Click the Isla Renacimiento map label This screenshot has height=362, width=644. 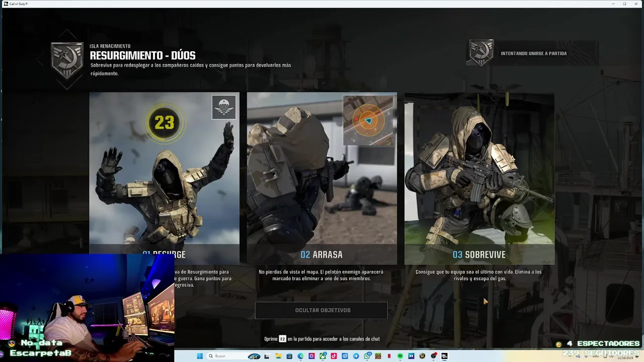(110, 46)
